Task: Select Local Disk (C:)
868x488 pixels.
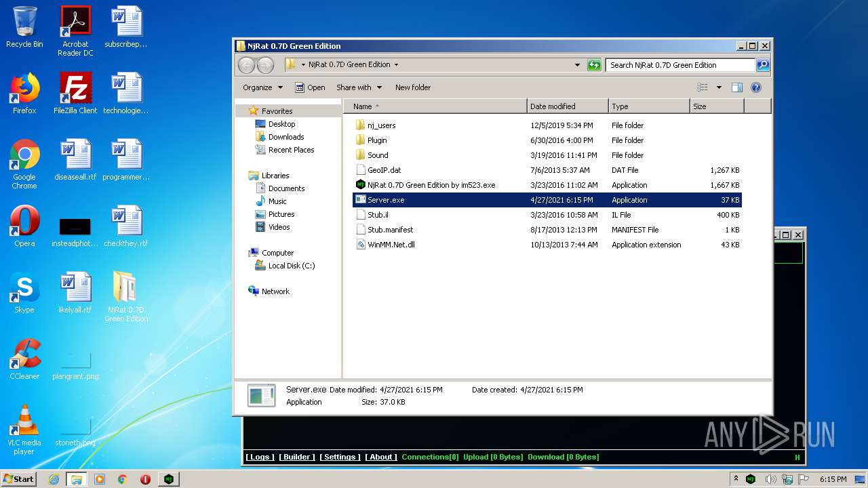Action: click(x=291, y=266)
